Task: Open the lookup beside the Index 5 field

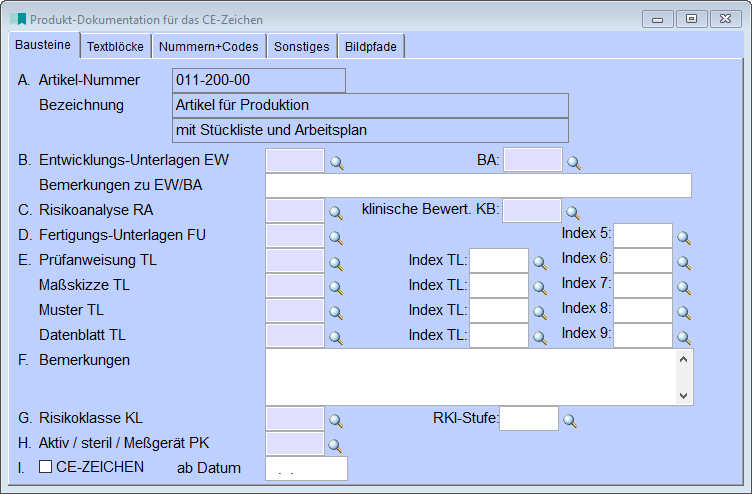Action: [x=684, y=238]
